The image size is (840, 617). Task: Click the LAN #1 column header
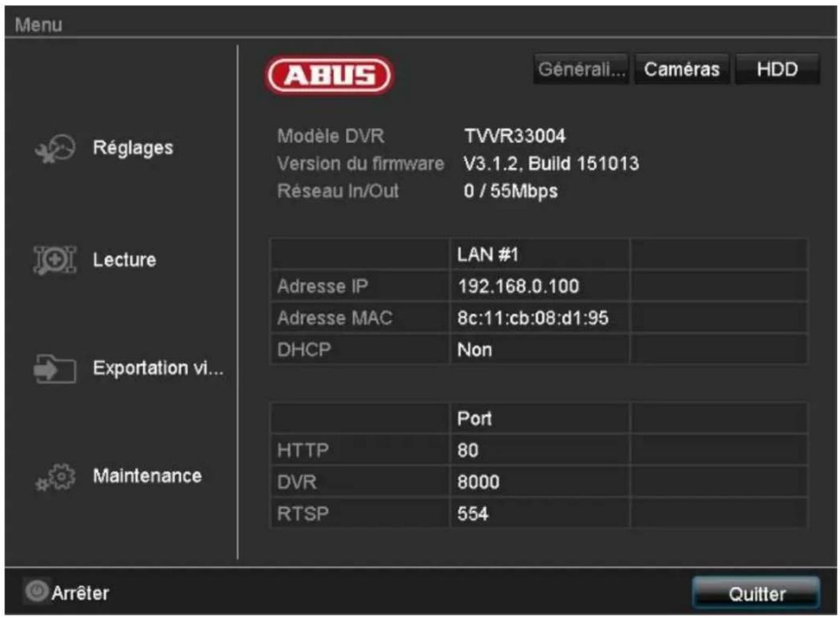488,254
